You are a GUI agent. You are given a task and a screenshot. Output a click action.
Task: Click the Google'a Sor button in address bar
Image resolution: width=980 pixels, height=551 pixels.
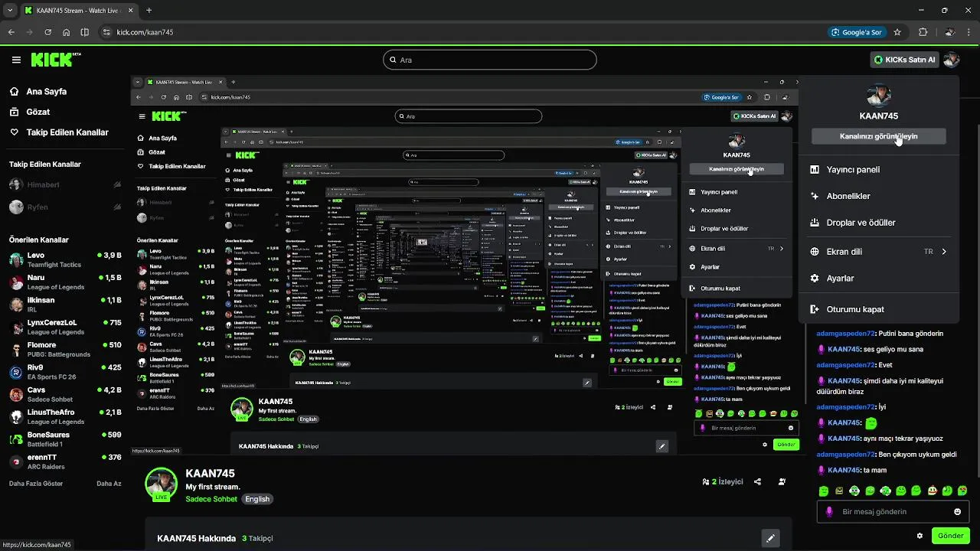[x=856, y=32]
